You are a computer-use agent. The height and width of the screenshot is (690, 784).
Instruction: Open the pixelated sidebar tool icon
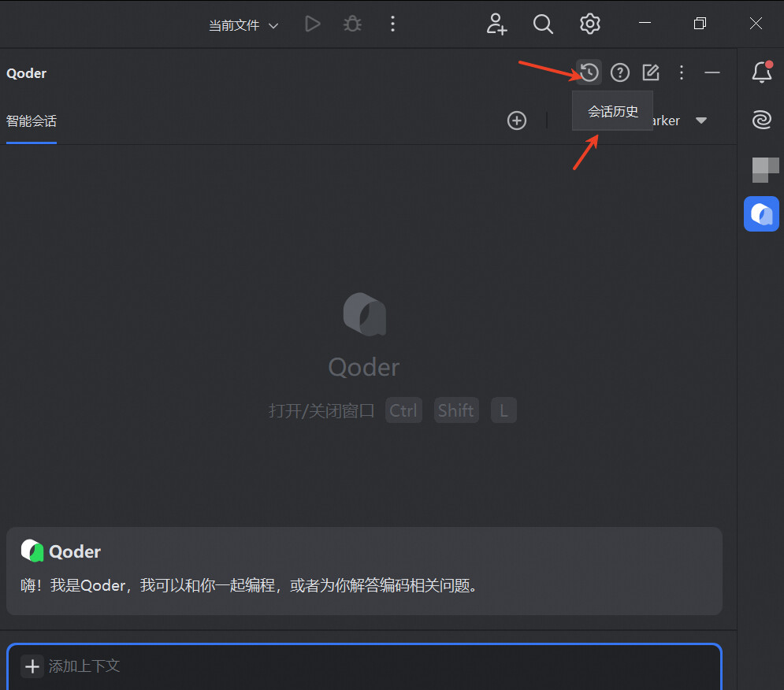(765, 170)
